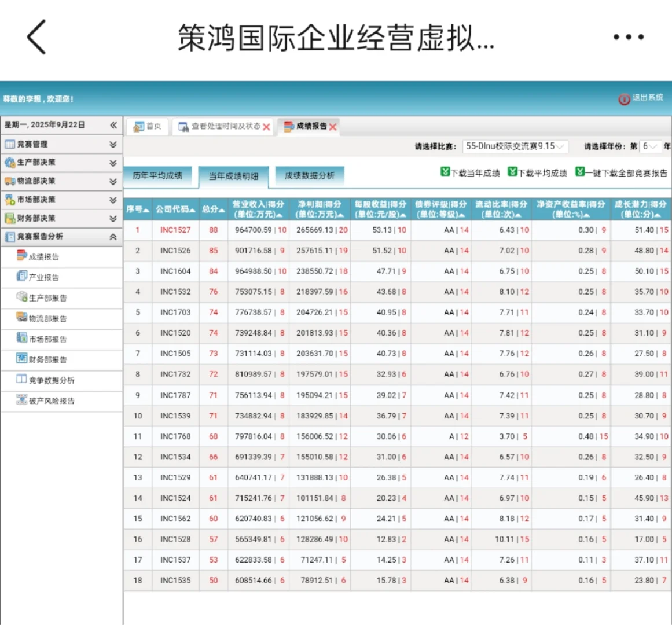Open 竞争数据分析 icon in sidebar
Screen dimensions: 672x625
pos(21,378)
